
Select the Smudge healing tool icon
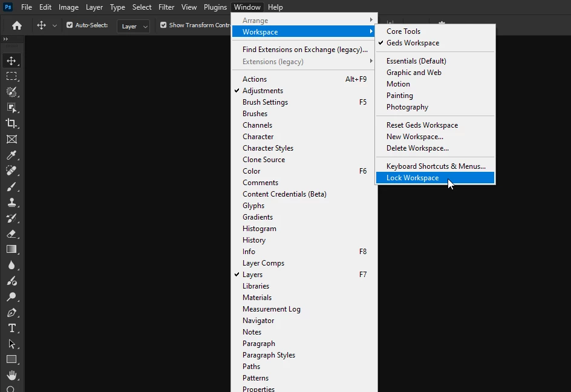tap(11, 281)
